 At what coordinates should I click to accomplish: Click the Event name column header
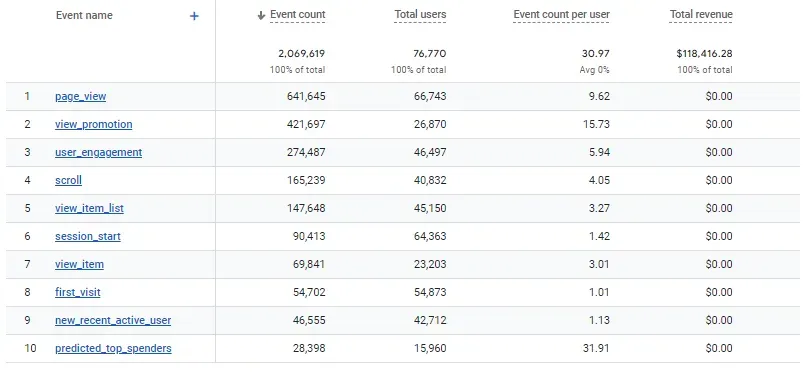84,16
